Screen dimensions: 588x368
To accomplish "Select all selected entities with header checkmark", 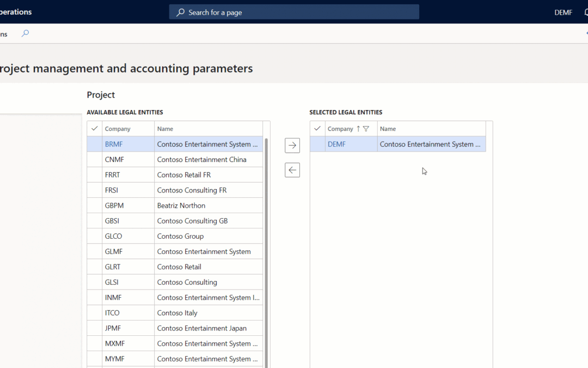I will coord(317,129).
